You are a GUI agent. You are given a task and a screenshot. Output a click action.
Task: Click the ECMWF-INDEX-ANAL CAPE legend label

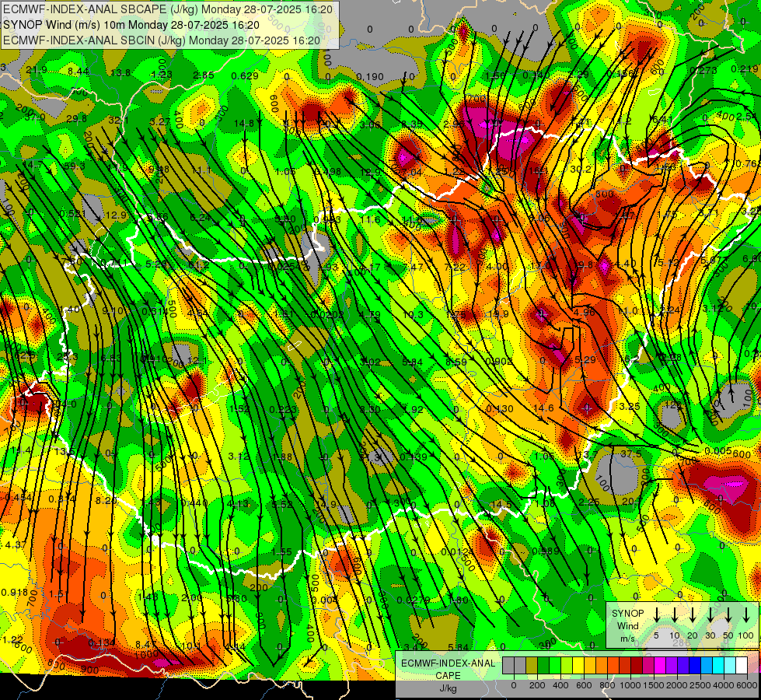coord(448,669)
